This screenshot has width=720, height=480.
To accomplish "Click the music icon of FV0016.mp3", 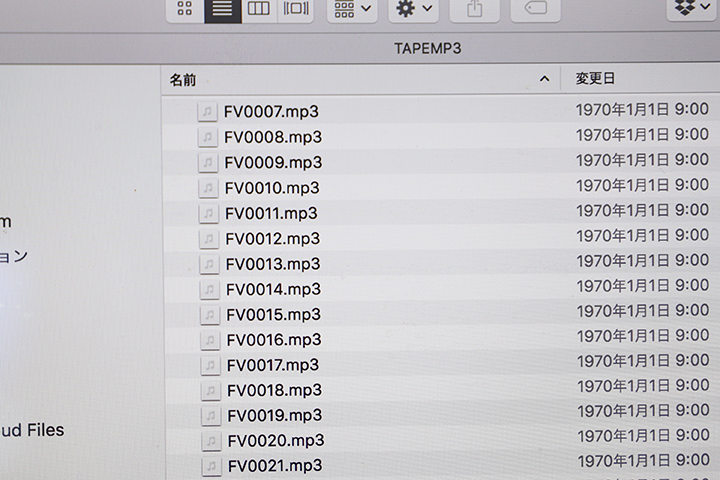I will coord(210,340).
